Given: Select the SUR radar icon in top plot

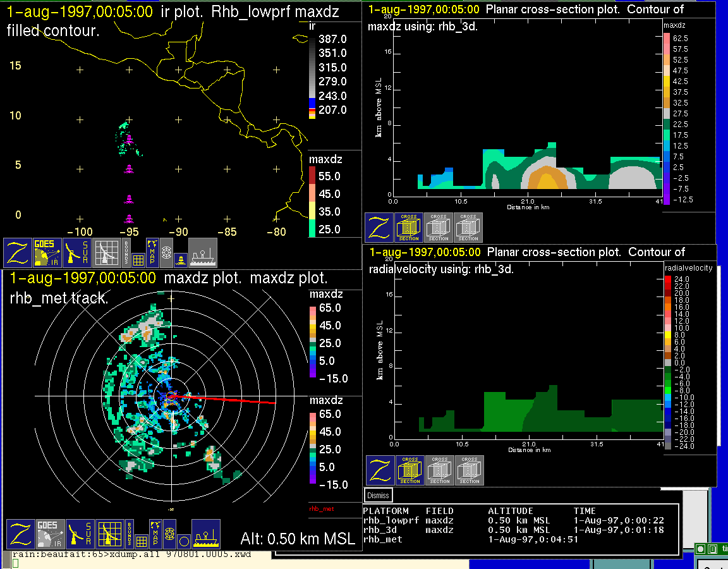Looking at the screenshot, I should pyautogui.click(x=78, y=252).
